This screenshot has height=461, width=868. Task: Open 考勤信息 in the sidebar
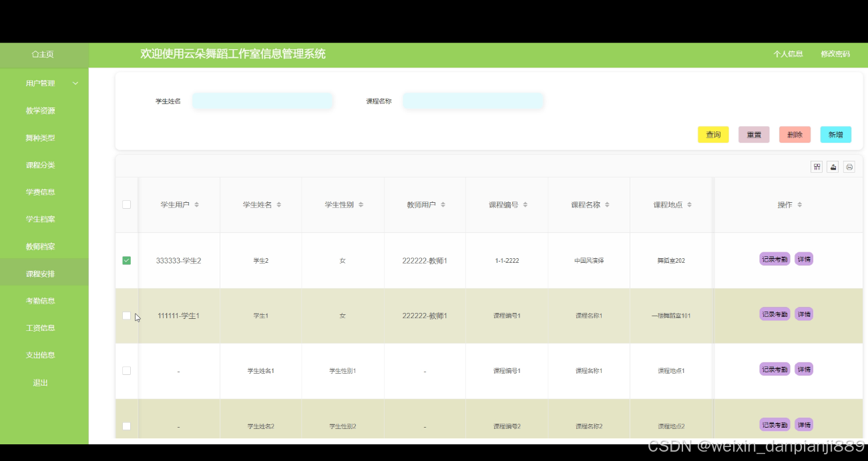pyautogui.click(x=44, y=301)
